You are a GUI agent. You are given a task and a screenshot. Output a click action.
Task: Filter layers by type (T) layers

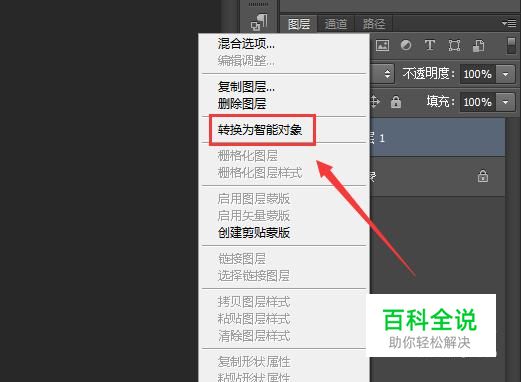[430, 45]
